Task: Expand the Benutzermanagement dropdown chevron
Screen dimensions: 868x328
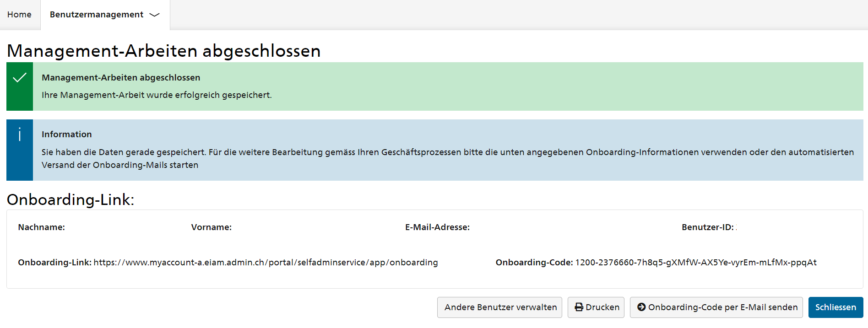Action: pyautogui.click(x=155, y=15)
